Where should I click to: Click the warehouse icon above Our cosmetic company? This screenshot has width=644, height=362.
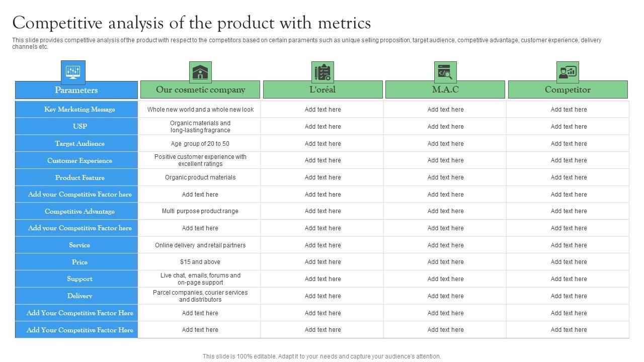pyautogui.click(x=200, y=72)
